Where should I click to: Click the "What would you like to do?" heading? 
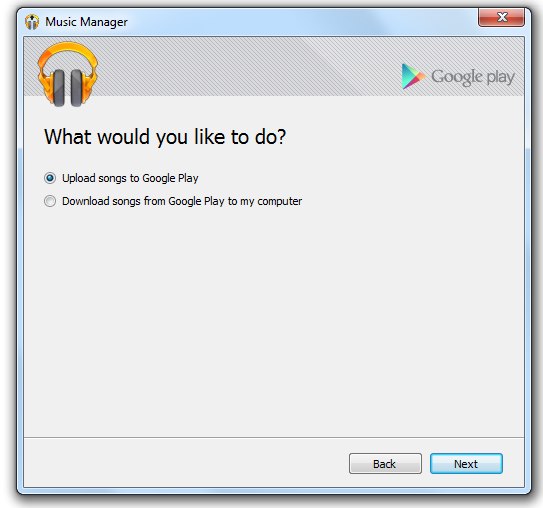165,137
